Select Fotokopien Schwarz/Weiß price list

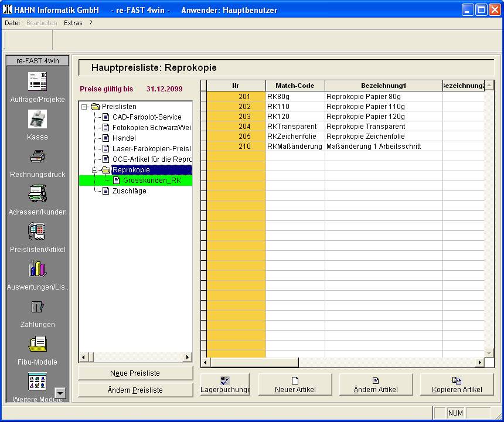(151, 128)
